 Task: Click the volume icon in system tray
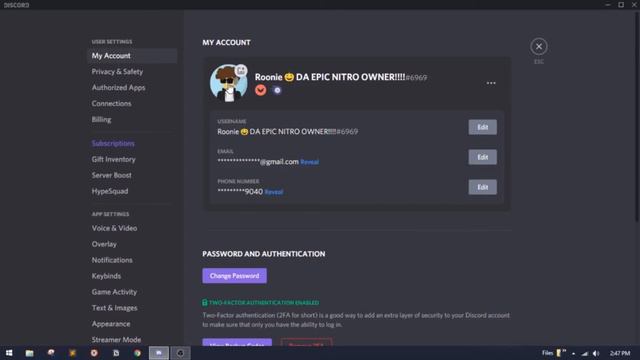coord(596,353)
